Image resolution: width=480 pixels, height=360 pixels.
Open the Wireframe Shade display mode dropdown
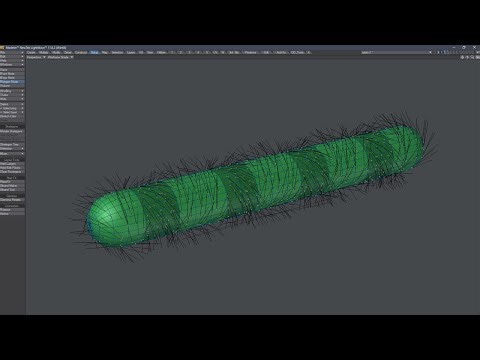click(60, 57)
